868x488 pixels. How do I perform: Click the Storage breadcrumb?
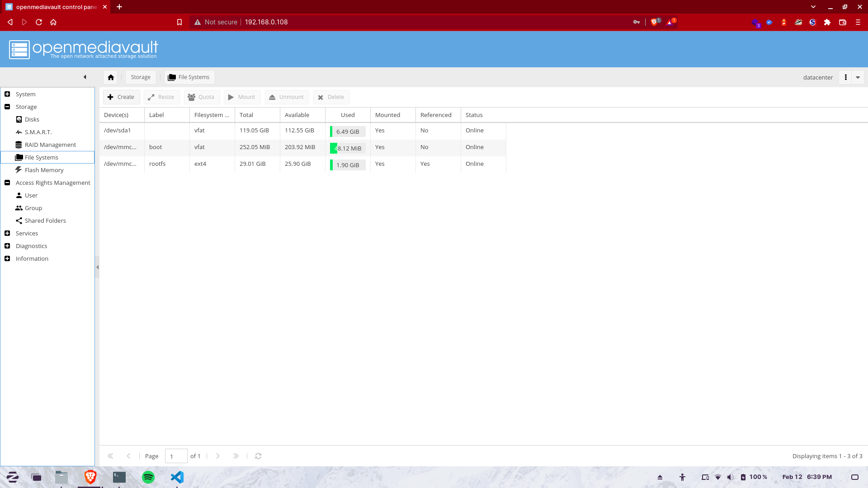pyautogui.click(x=141, y=77)
